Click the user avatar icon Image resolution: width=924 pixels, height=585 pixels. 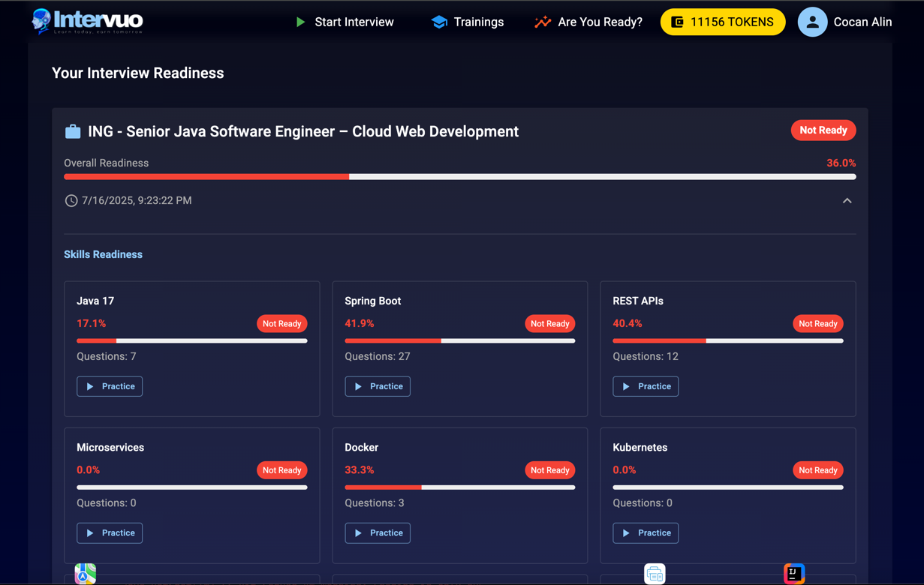(812, 22)
